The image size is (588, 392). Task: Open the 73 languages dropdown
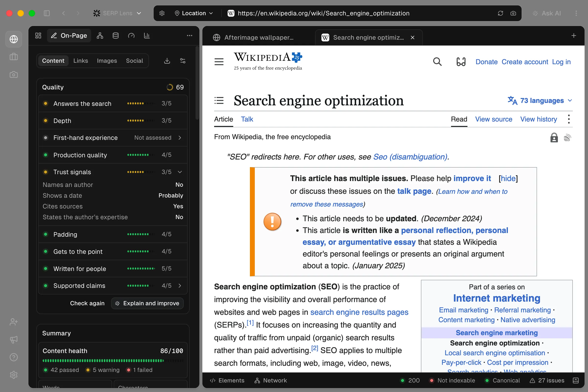click(x=540, y=100)
